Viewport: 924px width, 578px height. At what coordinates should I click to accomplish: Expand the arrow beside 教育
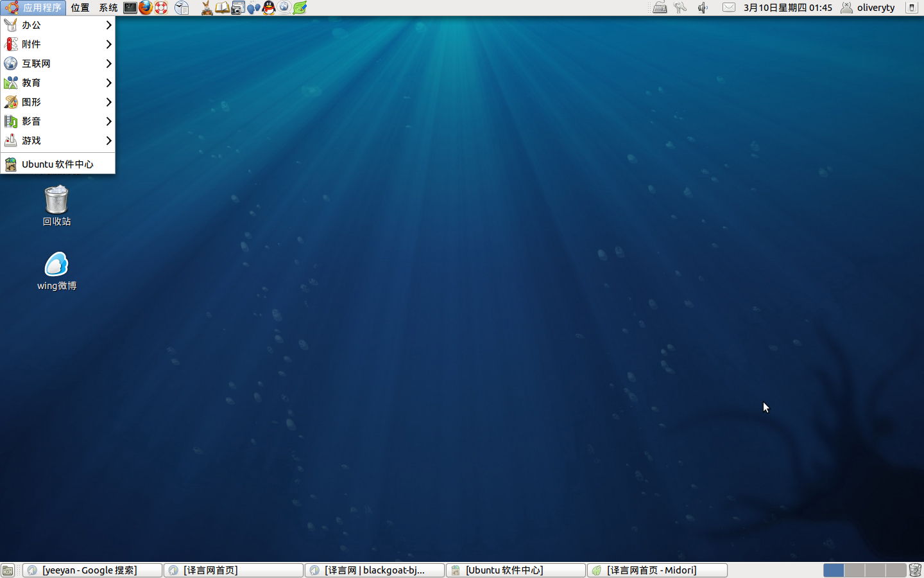click(x=108, y=83)
